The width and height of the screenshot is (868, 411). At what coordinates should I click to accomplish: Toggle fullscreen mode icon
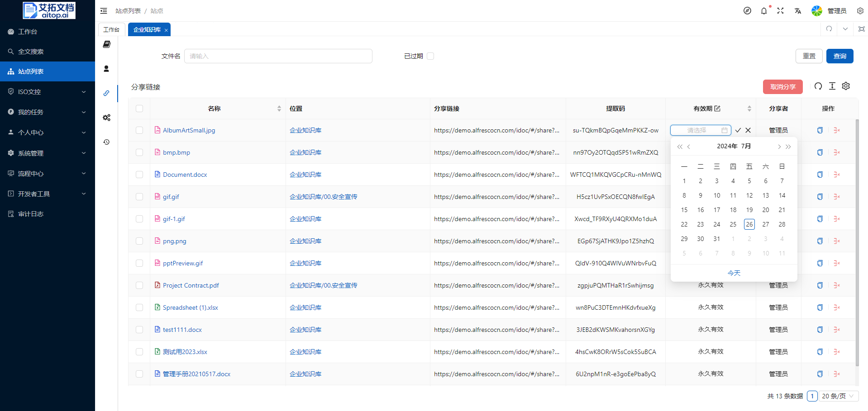tap(781, 11)
